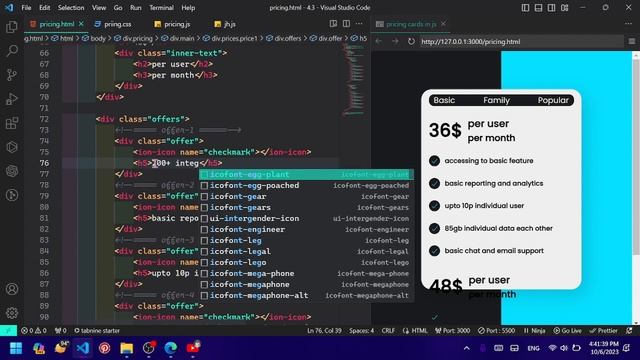Viewport: 640px width, 360px height.
Task: Open preview group More Actions ellipsis
Action: coord(628,24)
